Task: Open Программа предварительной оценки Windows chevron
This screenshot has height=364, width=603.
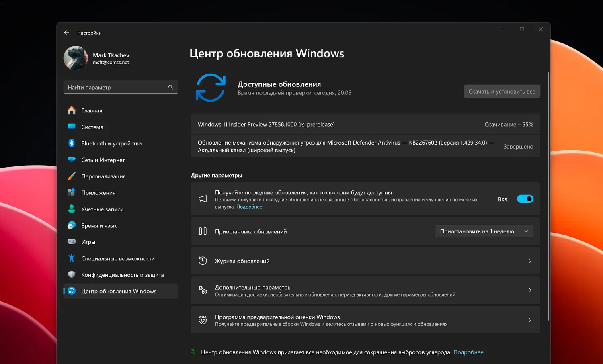Action: click(530, 320)
